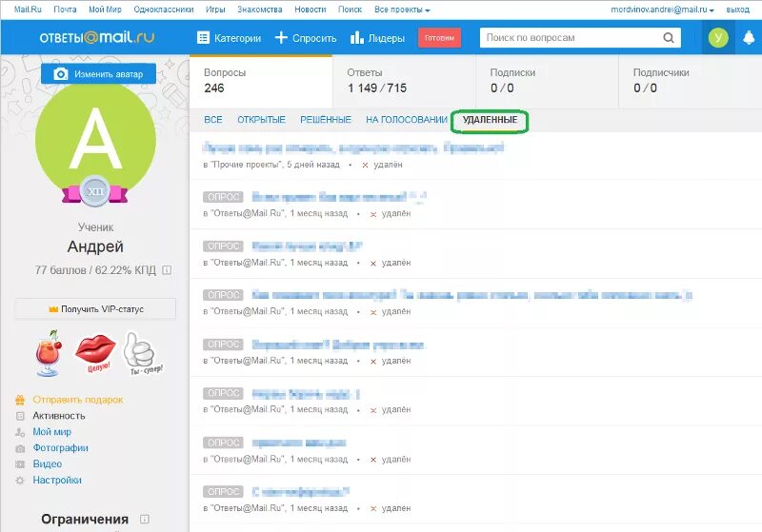Open Знакомства link

pos(260,10)
